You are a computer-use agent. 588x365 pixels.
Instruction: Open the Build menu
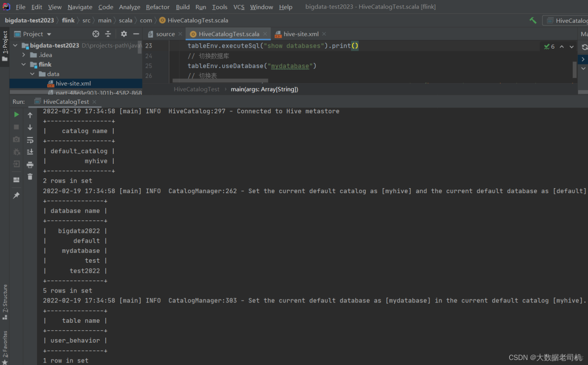point(183,7)
